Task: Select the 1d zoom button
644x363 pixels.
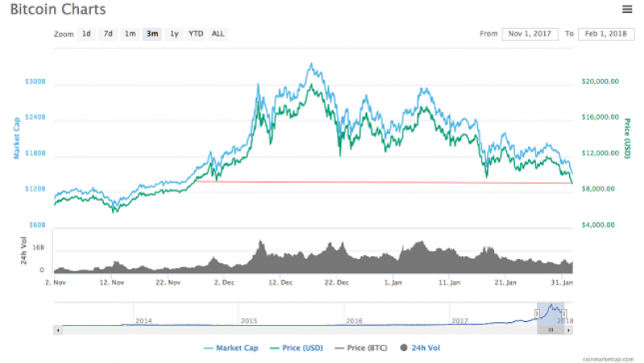Action: click(x=86, y=34)
